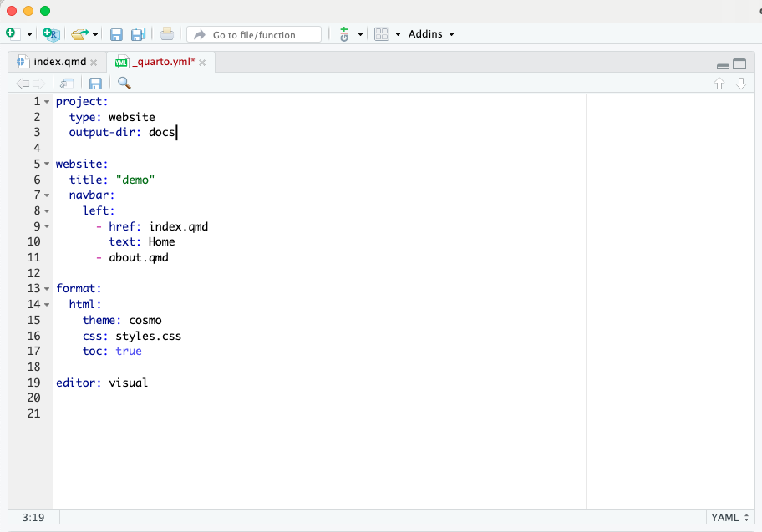Viewport: 762px width, 532px height.
Task: Open the Addins menu
Action: tap(431, 34)
